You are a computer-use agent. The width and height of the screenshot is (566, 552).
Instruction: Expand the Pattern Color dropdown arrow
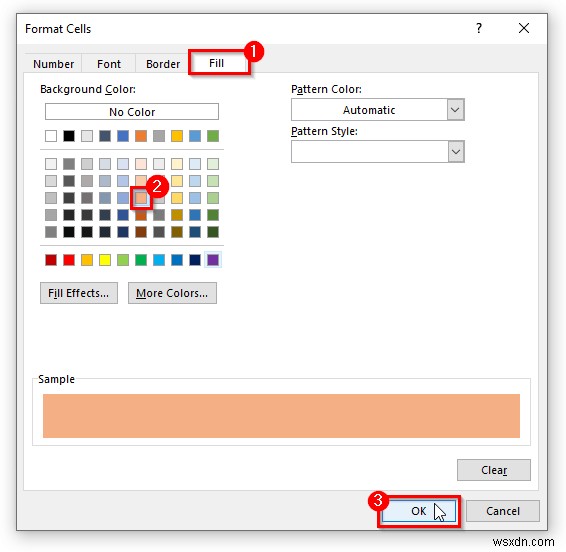coord(456,109)
